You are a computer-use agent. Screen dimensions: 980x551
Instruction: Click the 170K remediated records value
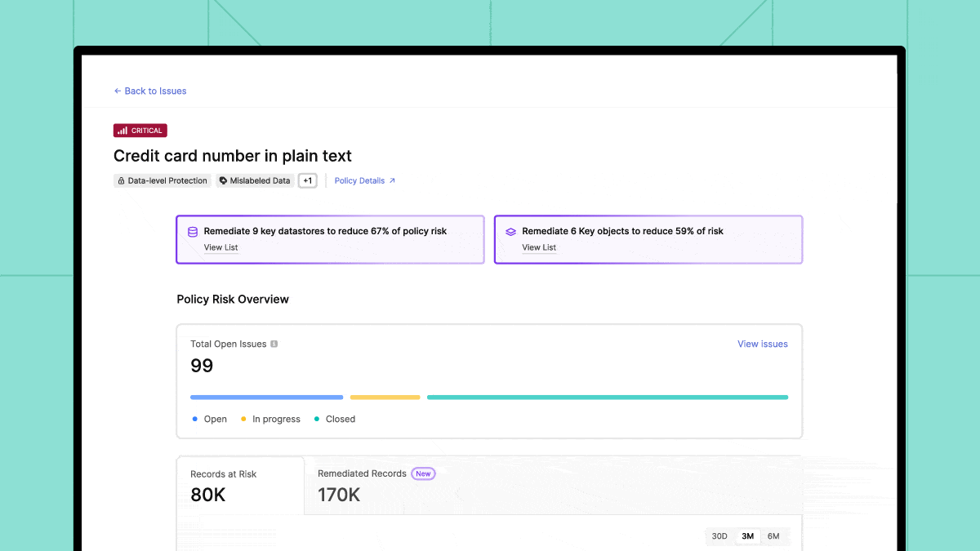pos(339,494)
